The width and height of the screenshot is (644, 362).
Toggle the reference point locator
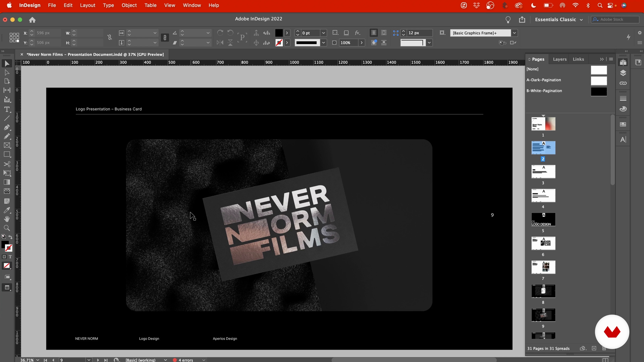click(14, 38)
